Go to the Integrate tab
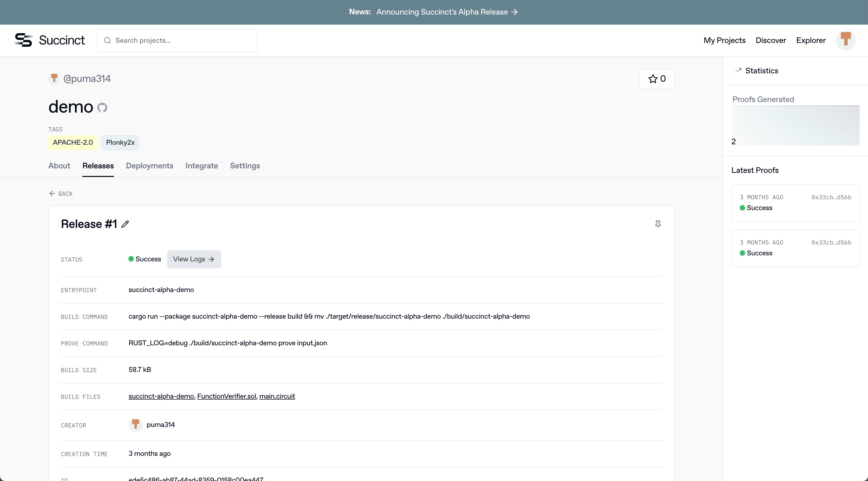This screenshot has height=481, width=868. [201, 166]
